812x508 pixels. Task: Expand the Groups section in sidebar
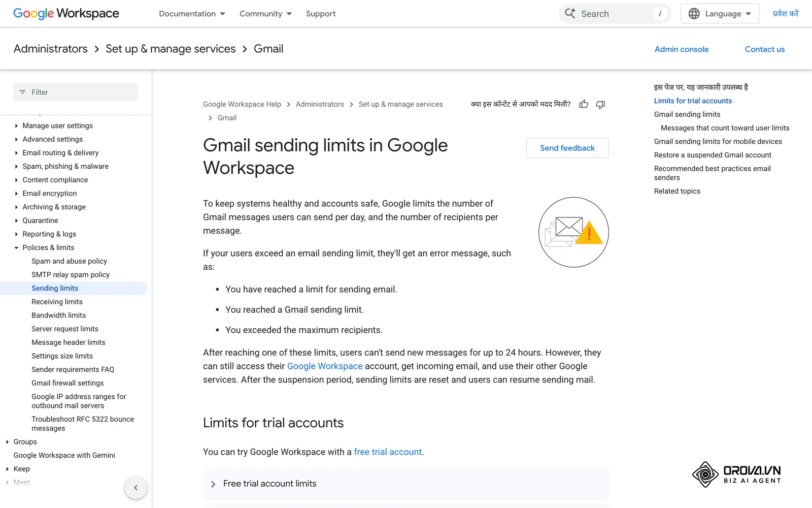point(7,442)
